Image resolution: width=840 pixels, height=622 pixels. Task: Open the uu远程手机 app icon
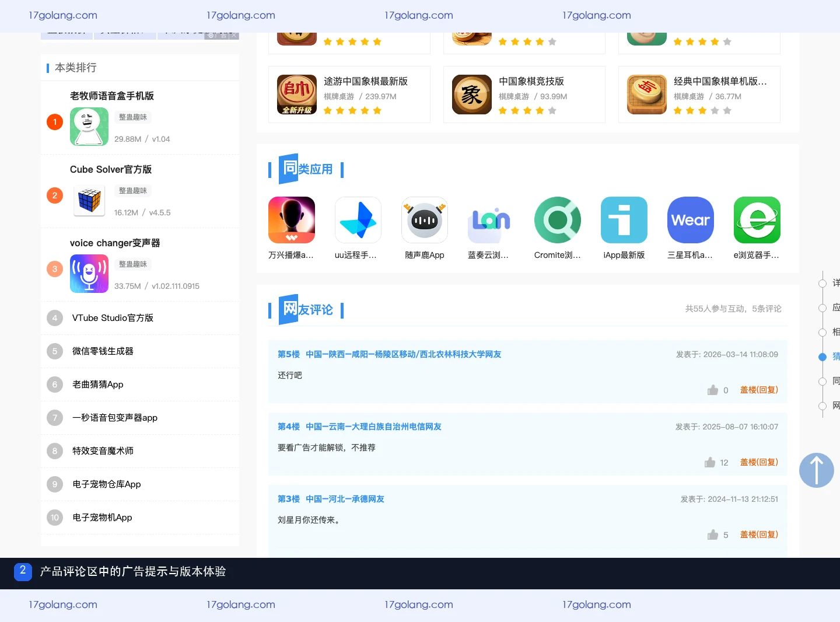[x=358, y=220]
